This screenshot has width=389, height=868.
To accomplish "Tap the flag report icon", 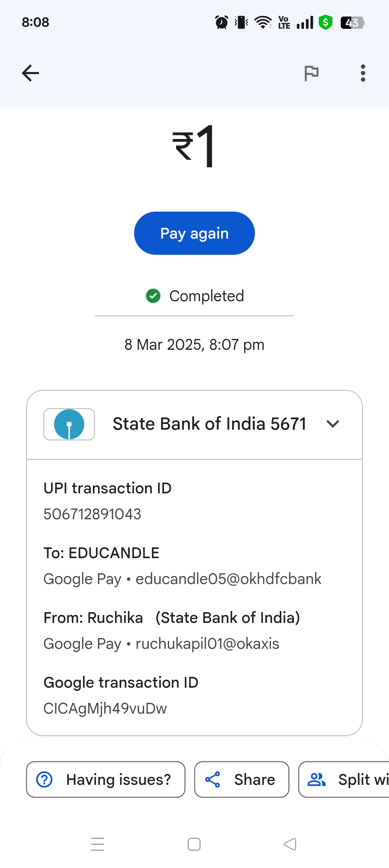I will pyautogui.click(x=312, y=73).
